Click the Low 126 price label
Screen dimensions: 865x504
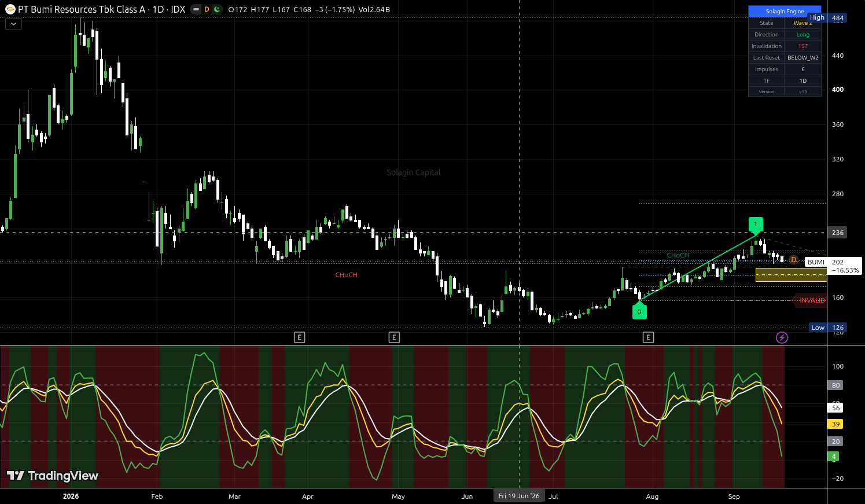click(x=828, y=328)
